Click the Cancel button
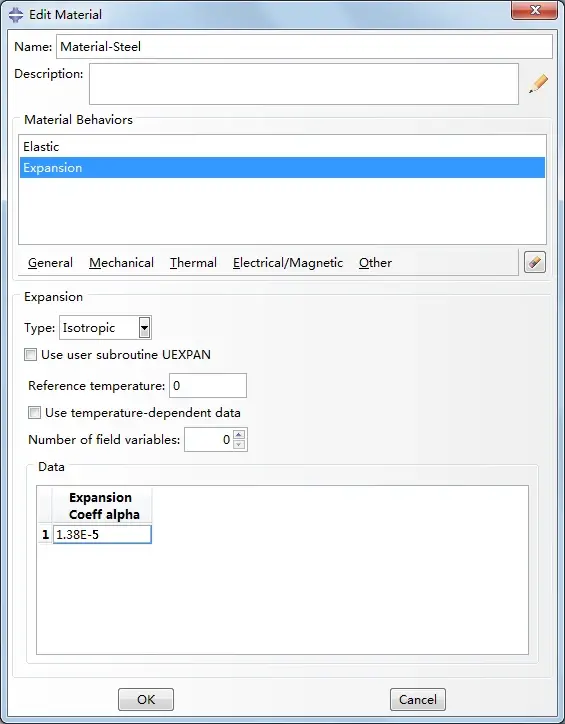This screenshot has height=724, width=565. click(418, 700)
